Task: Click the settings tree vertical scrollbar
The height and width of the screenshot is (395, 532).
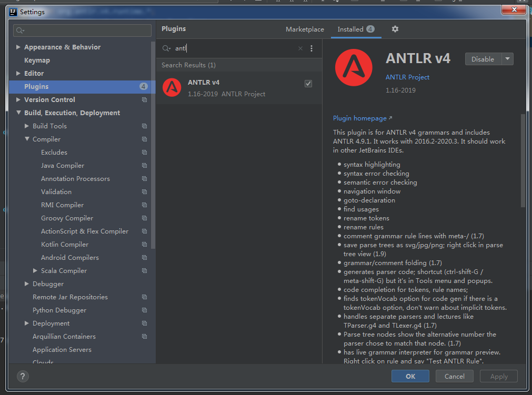Action: tap(153, 146)
